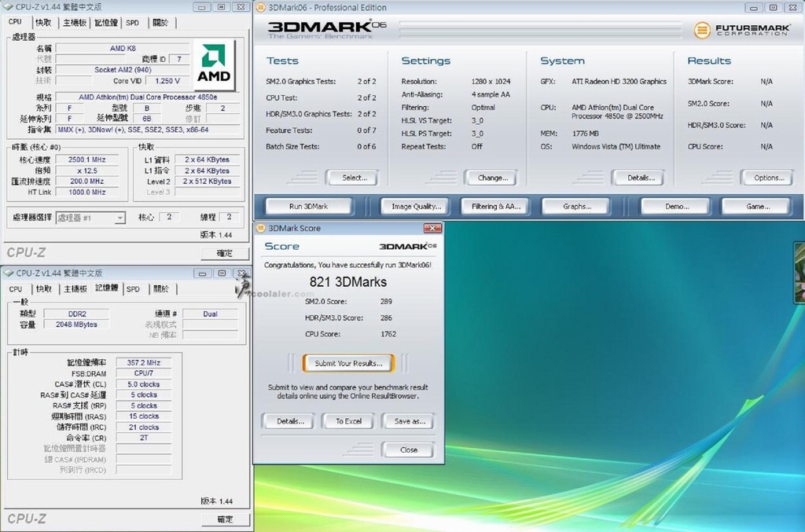Click the multiplier value 'x 12.5'
The height and width of the screenshot is (532, 805).
[x=86, y=171]
